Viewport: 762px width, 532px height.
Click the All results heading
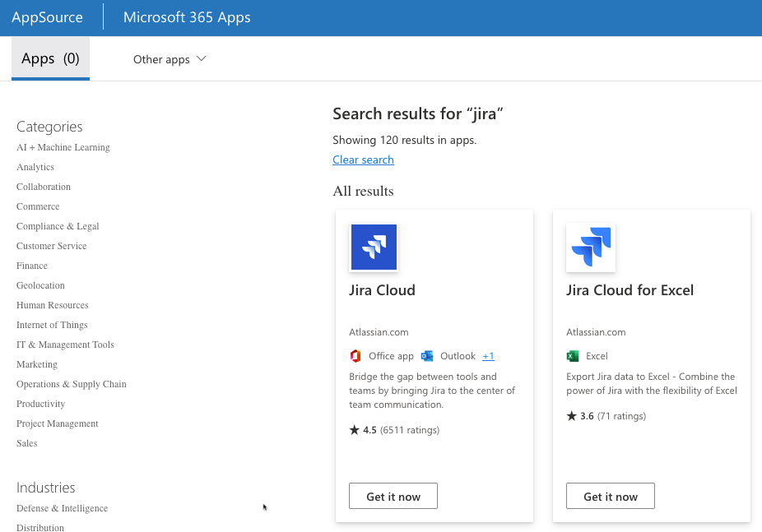[363, 192]
